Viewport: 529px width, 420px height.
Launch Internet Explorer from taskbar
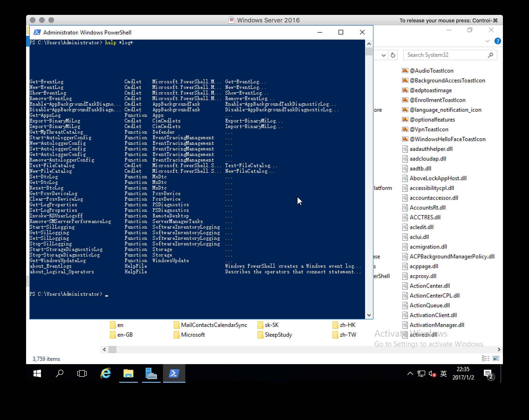coord(106,373)
